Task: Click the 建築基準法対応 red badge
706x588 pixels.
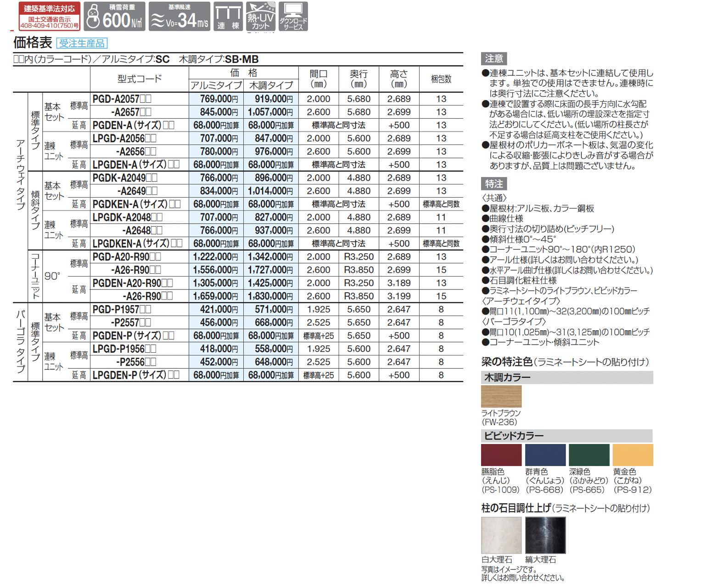Action: click(x=50, y=16)
